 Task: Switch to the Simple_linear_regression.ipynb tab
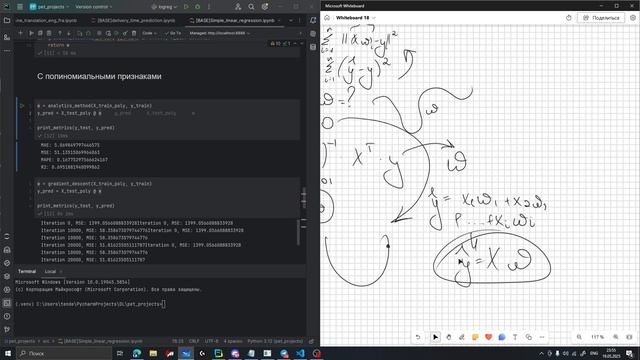(235, 20)
